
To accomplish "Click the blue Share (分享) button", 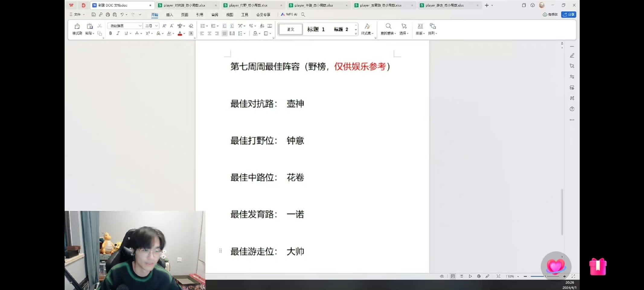I will [x=569, y=14].
